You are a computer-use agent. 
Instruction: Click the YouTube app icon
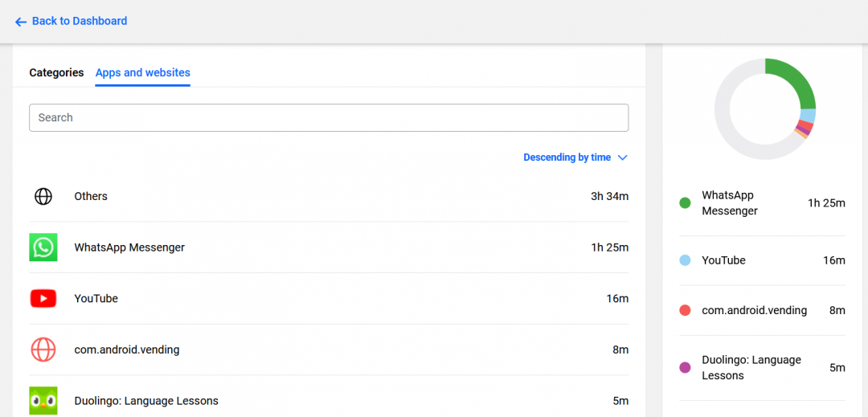tap(43, 299)
